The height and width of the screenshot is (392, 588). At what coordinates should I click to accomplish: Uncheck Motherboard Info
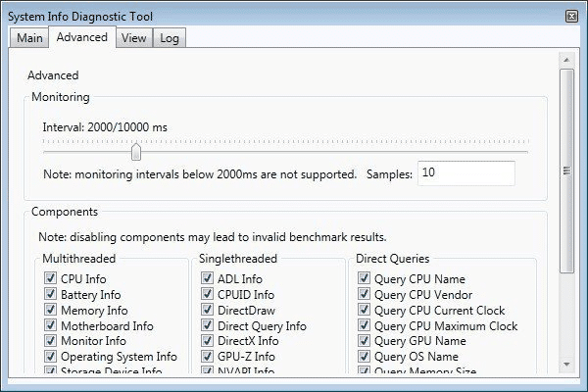(50, 326)
